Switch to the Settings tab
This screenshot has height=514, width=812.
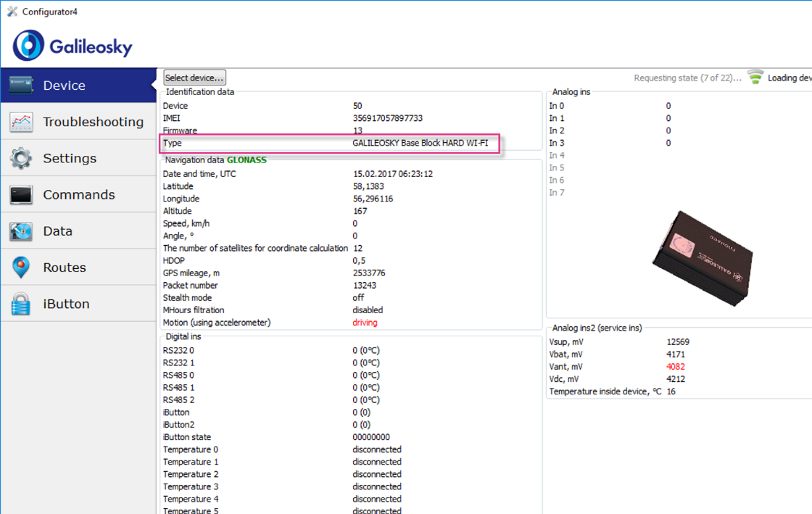(x=79, y=158)
